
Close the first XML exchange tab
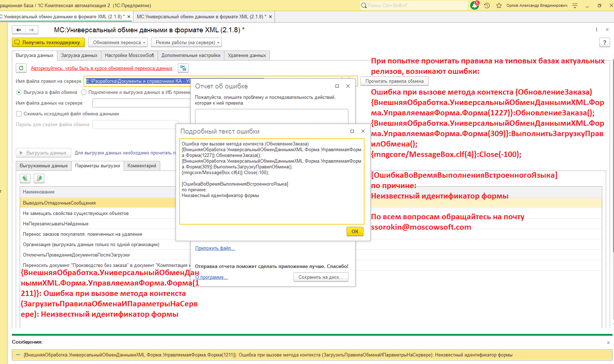pyautogui.click(x=129, y=17)
